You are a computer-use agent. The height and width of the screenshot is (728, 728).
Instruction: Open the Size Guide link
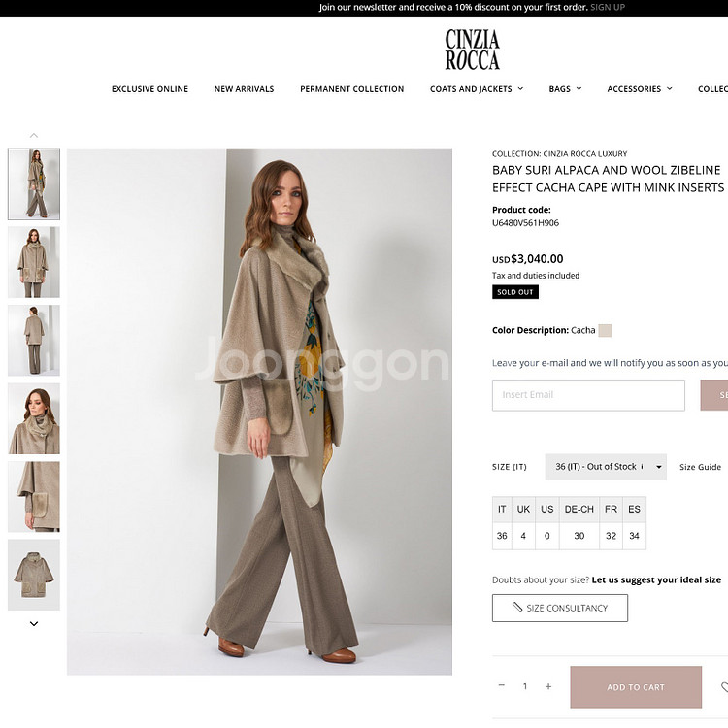pyautogui.click(x=700, y=467)
